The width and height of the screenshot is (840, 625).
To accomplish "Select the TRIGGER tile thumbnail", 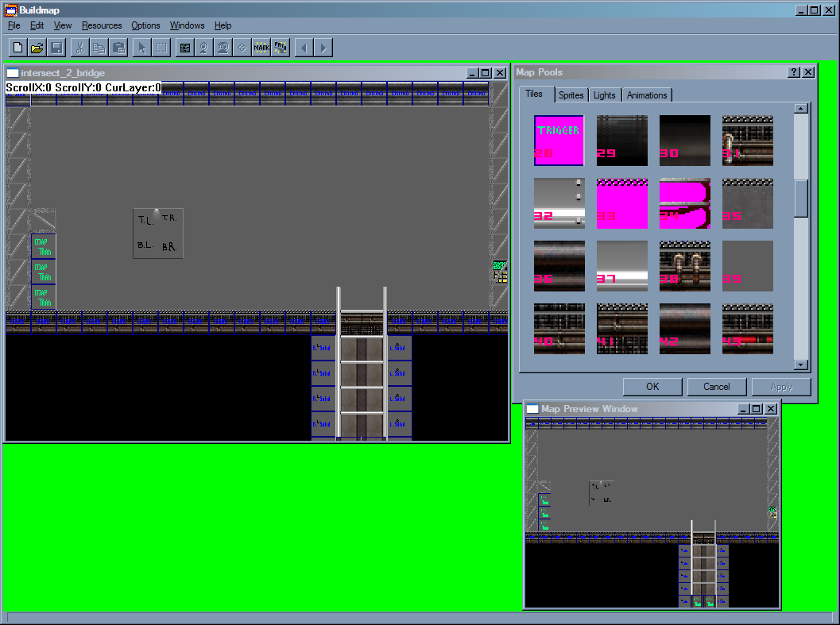I will click(559, 141).
